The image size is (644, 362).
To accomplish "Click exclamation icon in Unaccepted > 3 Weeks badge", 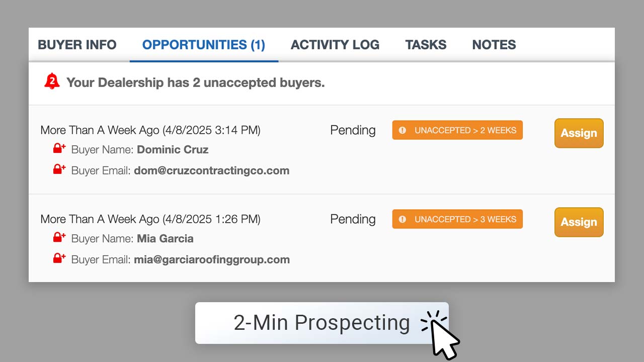I will click(402, 219).
